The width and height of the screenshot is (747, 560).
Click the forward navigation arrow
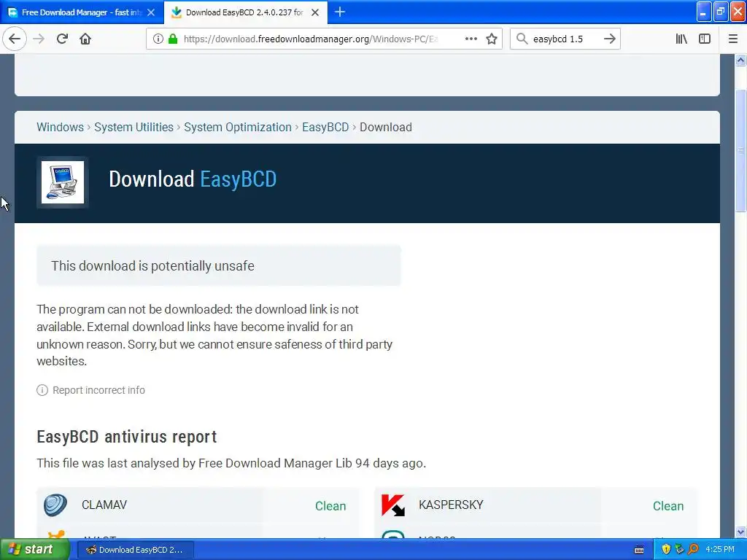click(39, 39)
